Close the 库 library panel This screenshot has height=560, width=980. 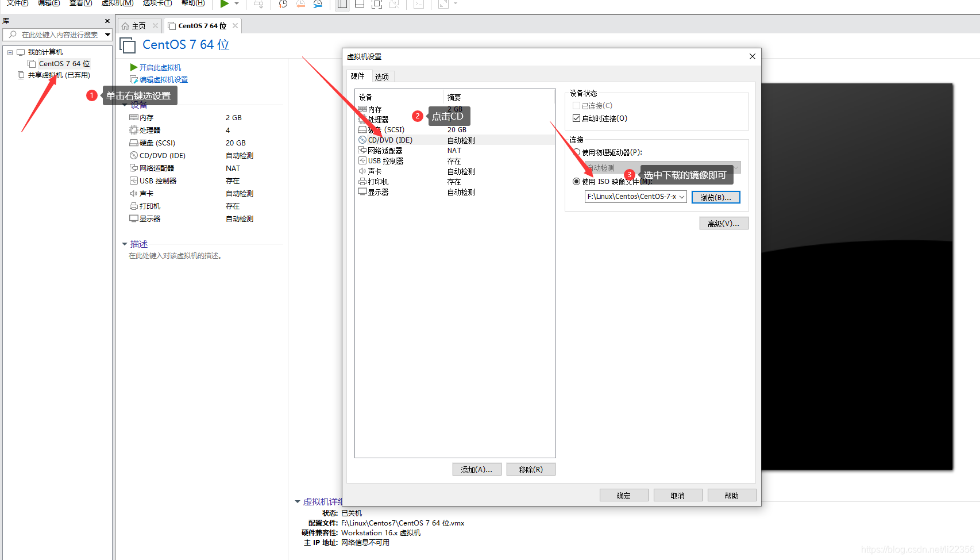point(107,21)
